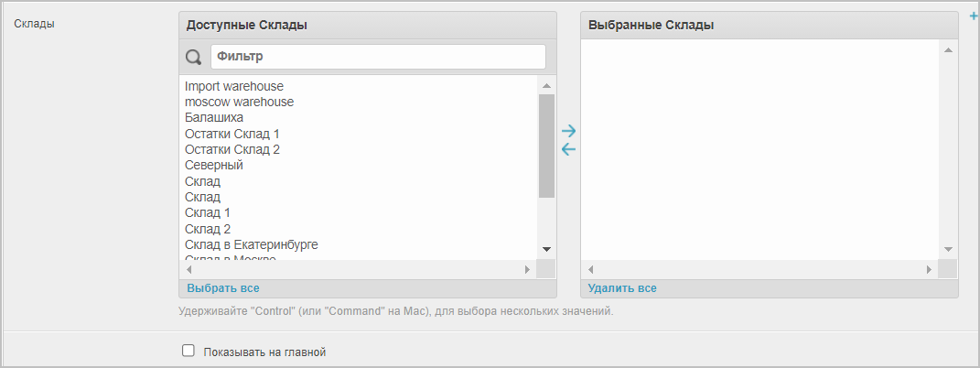
Task: Click the "Удалить все" link
Action: (622, 288)
